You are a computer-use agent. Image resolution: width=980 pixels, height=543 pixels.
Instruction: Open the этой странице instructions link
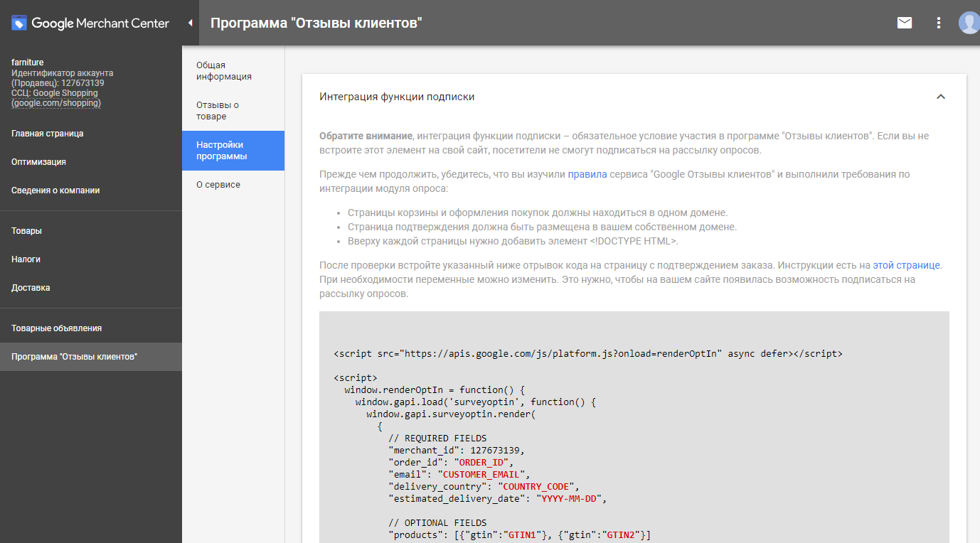point(906,265)
